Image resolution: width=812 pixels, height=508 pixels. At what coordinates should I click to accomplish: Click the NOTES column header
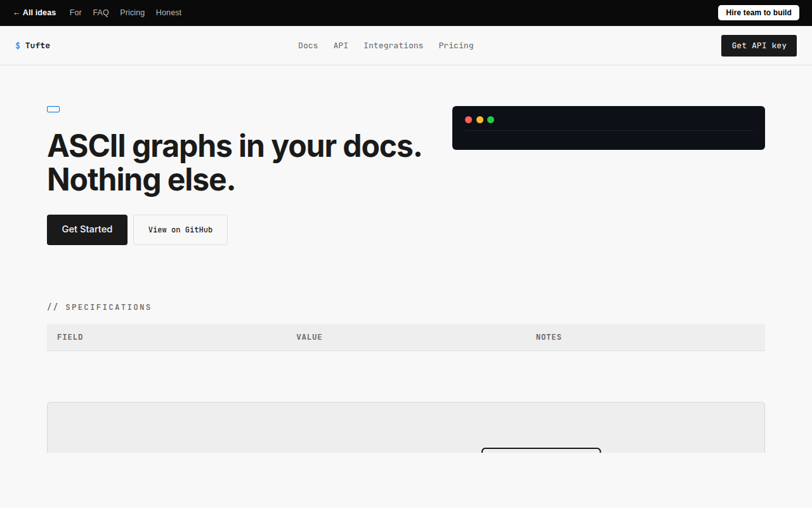pyautogui.click(x=549, y=337)
